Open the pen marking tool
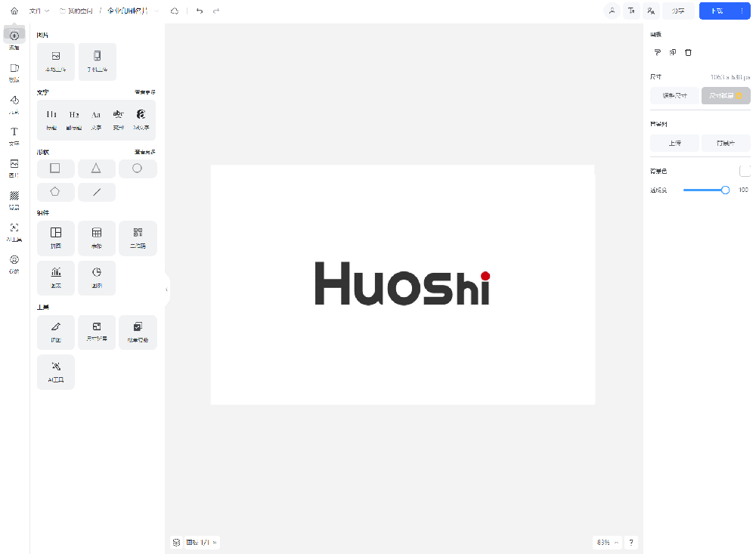 (x=56, y=333)
